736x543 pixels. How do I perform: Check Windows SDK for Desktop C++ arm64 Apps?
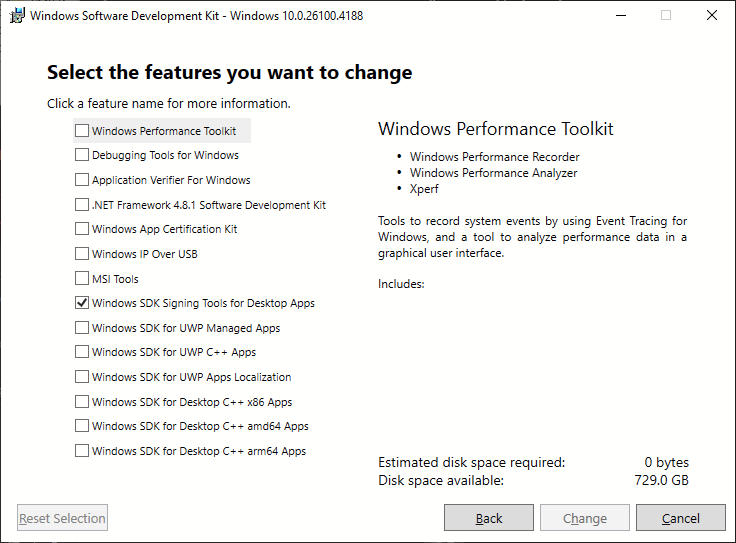[x=82, y=451]
